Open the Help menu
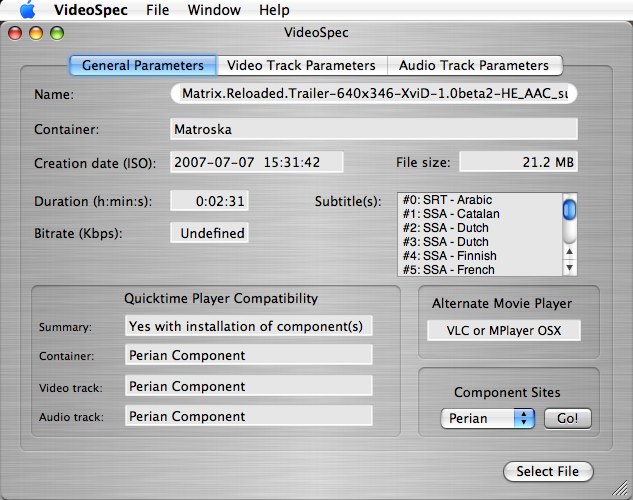 pyautogui.click(x=274, y=10)
